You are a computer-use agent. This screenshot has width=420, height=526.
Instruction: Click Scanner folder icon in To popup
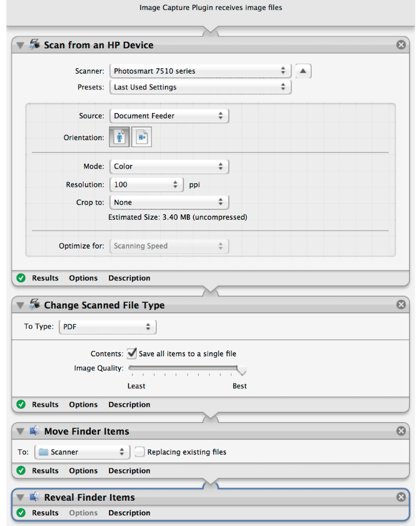tap(43, 452)
